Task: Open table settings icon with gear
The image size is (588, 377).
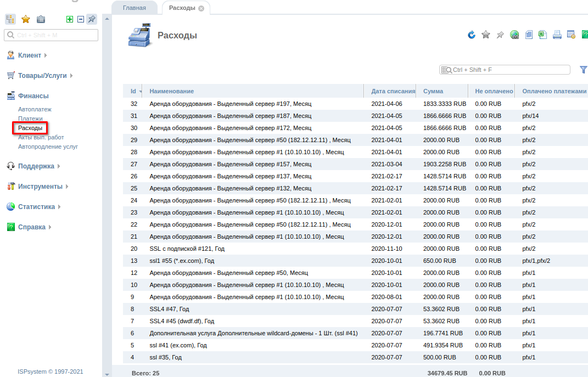Action: click(571, 35)
